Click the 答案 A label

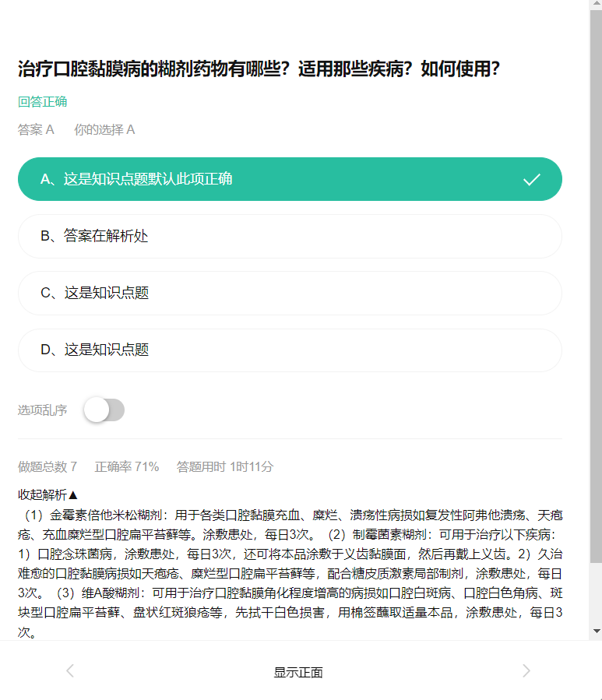[36, 130]
